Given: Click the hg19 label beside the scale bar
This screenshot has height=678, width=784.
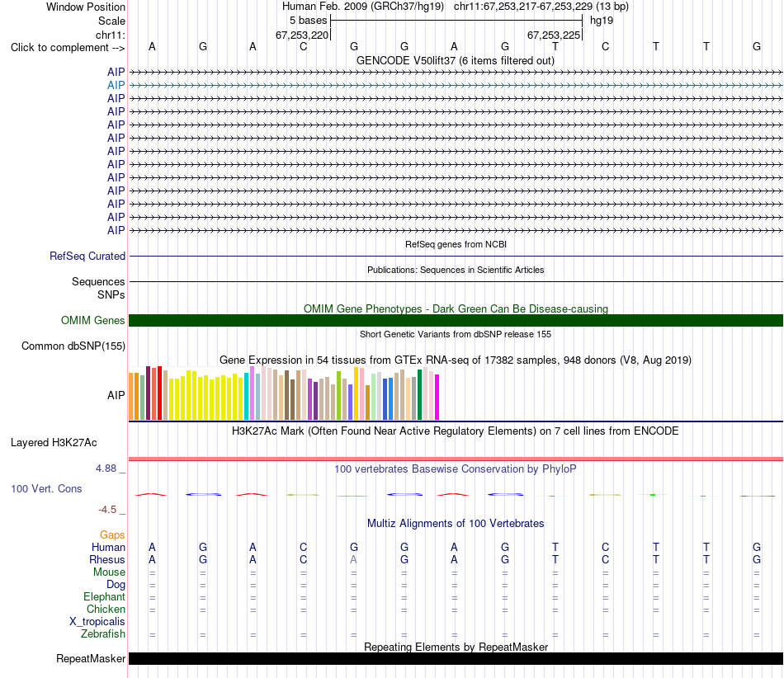Looking at the screenshot, I should [x=602, y=21].
